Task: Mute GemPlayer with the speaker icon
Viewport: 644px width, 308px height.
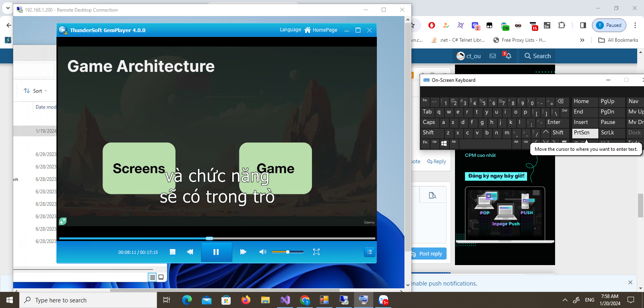Action: (263, 252)
